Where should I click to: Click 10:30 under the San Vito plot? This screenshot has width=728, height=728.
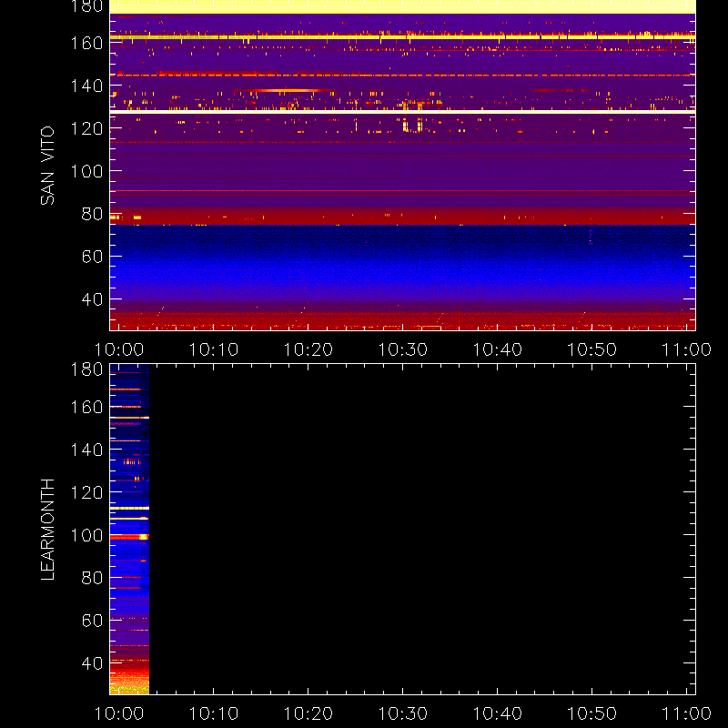(x=403, y=349)
